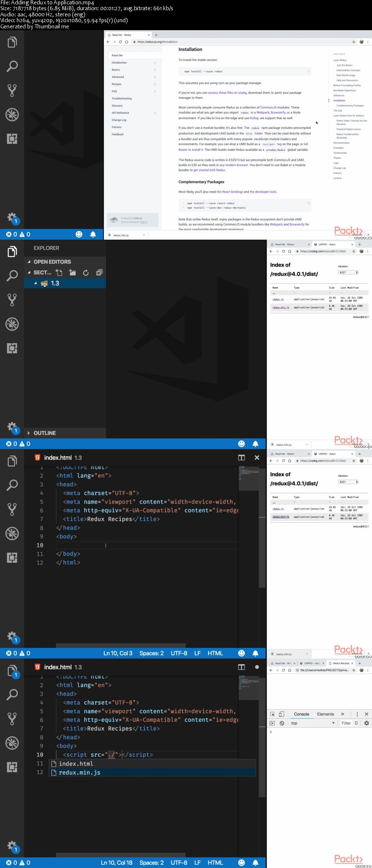
Task: Open Glossary in the Redux docs sidebar
Action: click(117, 105)
